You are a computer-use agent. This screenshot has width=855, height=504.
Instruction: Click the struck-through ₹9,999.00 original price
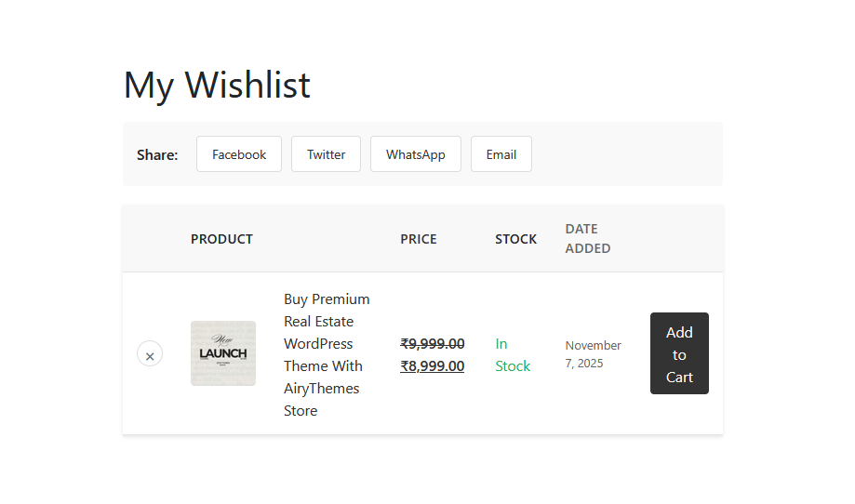[x=433, y=343]
